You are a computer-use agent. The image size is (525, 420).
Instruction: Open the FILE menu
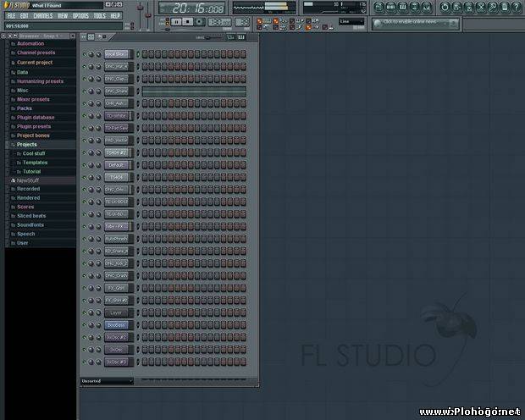point(11,16)
